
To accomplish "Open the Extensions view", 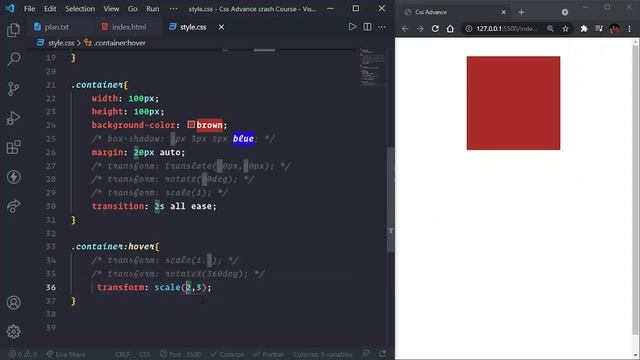I will coord(13,147).
